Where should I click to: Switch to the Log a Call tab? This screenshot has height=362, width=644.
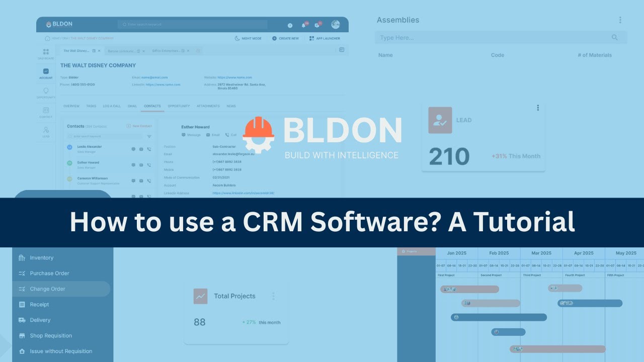pyautogui.click(x=112, y=106)
